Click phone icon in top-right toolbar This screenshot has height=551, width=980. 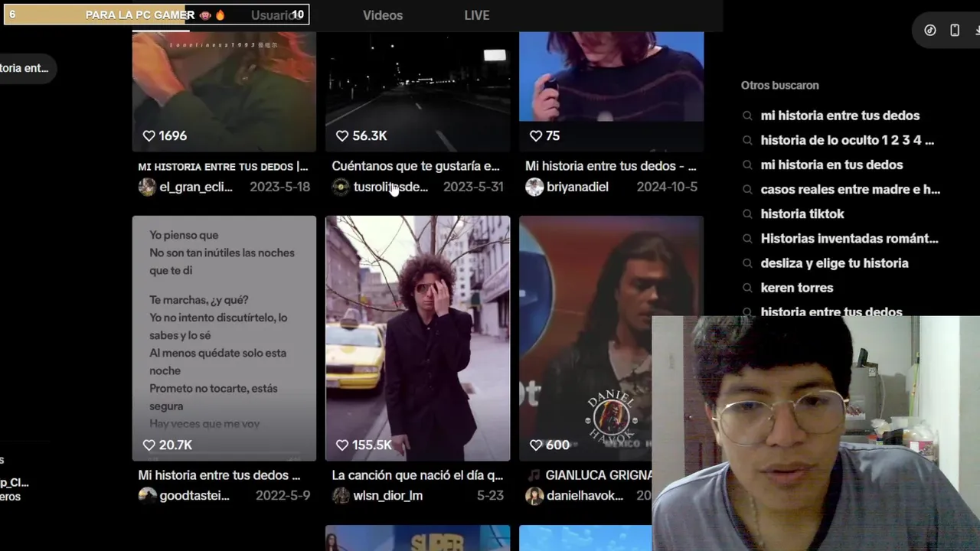coord(955,31)
